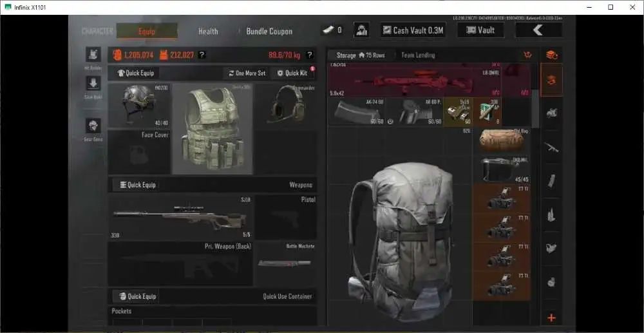
Task: Filter storage by ammo bullets icon
Action: pyautogui.click(x=552, y=214)
